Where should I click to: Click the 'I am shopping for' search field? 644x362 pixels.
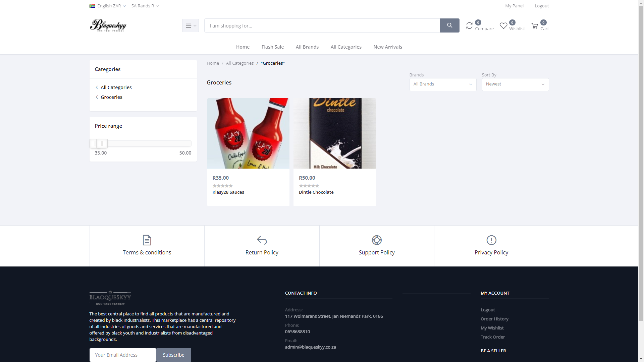(x=322, y=25)
